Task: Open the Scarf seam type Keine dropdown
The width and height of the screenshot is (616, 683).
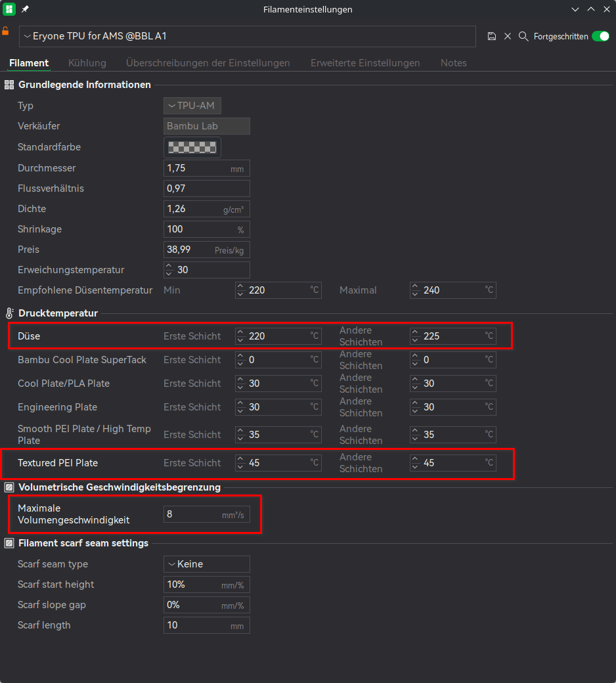Action: (206, 564)
